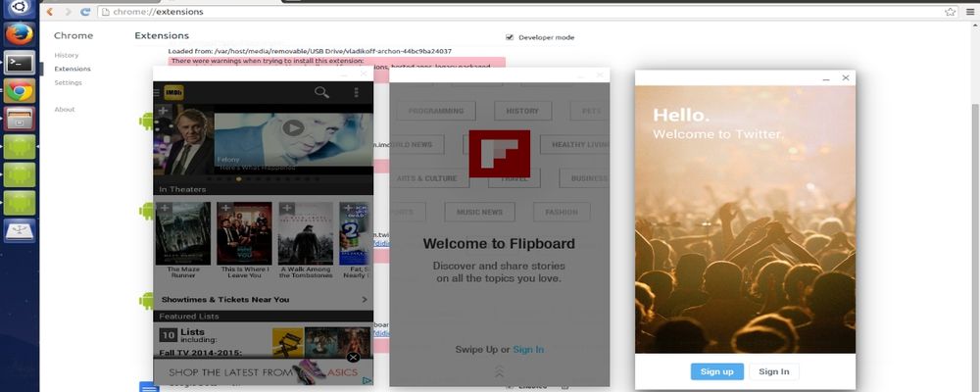The height and width of the screenshot is (392, 980).
Task: Select the Fashion topic in Flipboard
Action: tap(562, 212)
